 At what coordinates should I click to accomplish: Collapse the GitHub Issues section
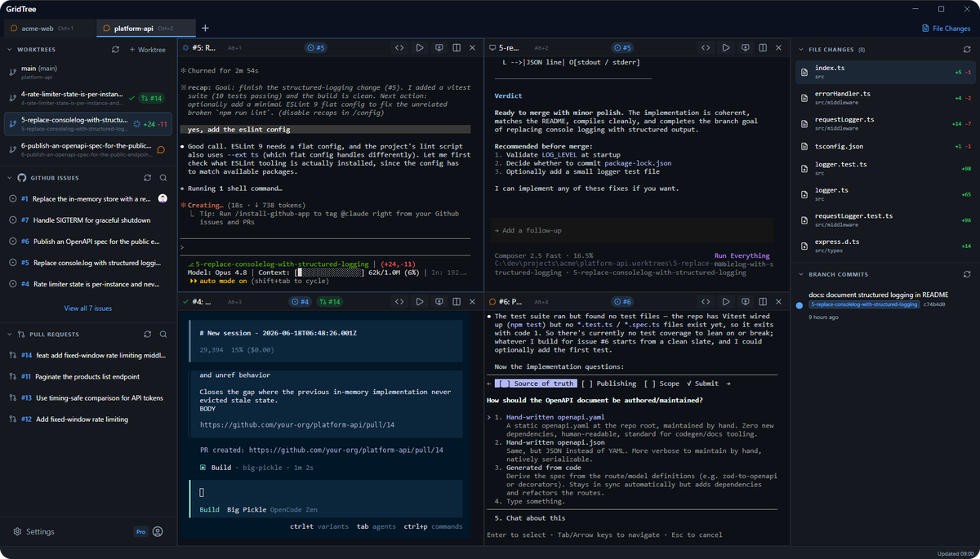10,177
